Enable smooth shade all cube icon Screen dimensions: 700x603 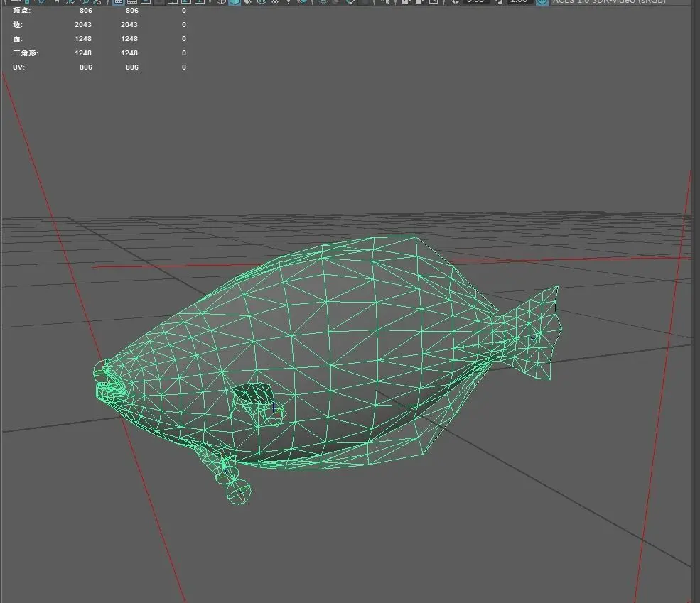(235, 2)
